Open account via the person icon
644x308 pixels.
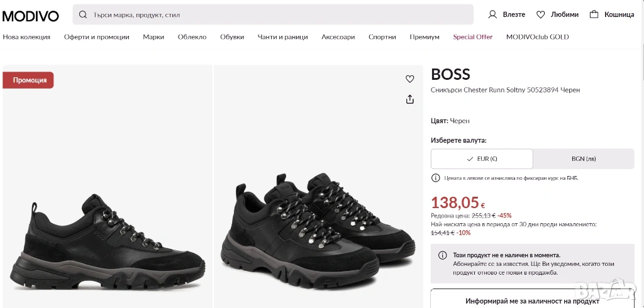[x=492, y=14]
